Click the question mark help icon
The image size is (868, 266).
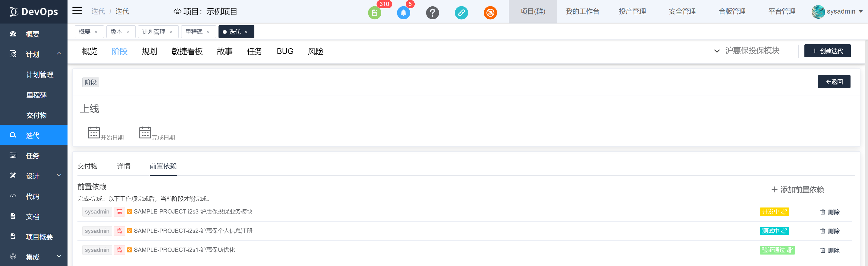[432, 13]
